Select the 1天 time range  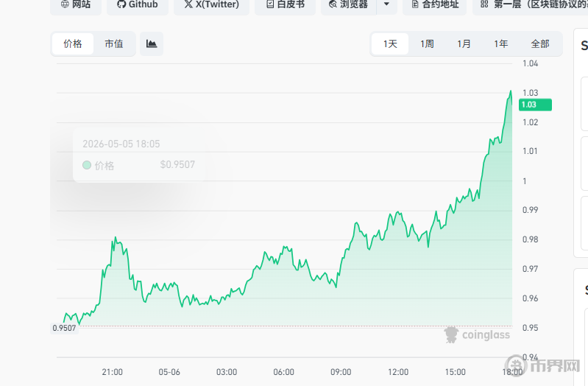coord(390,44)
